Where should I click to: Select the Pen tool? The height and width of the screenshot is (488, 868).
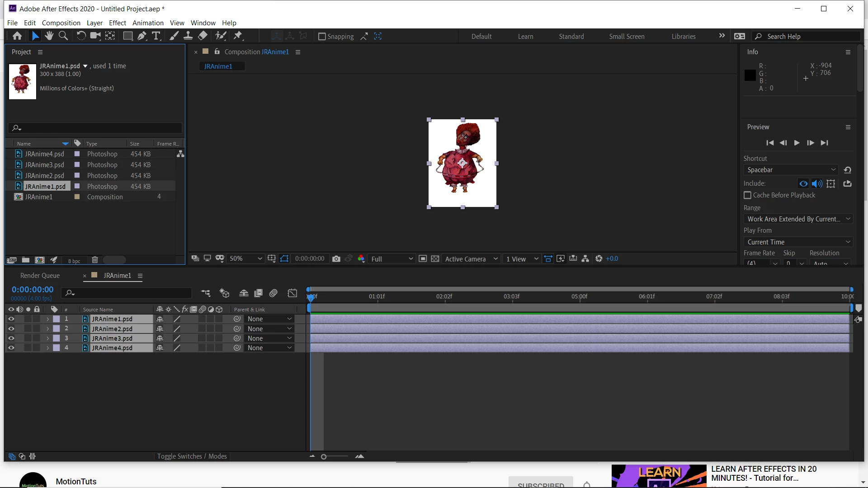pyautogui.click(x=142, y=36)
